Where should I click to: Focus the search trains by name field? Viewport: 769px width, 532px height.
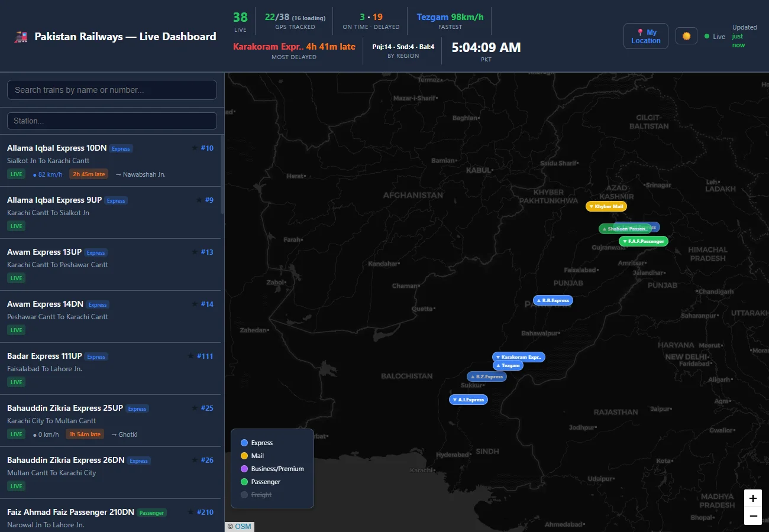(x=112, y=90)
